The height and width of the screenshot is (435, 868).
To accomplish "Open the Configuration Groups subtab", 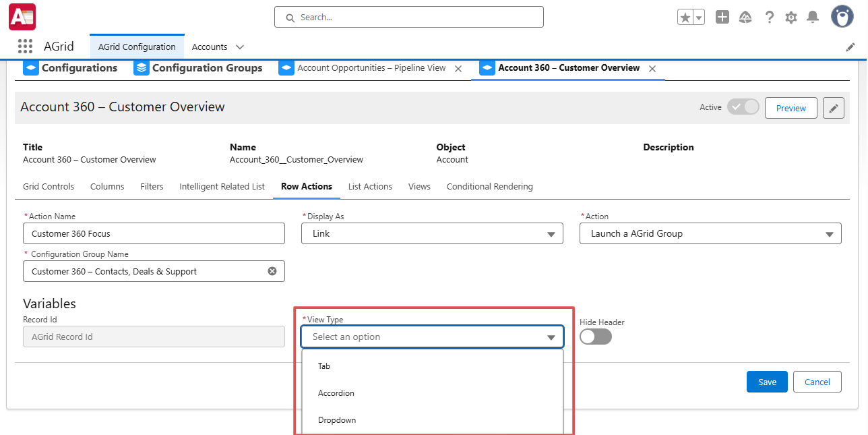I will 198,68.
